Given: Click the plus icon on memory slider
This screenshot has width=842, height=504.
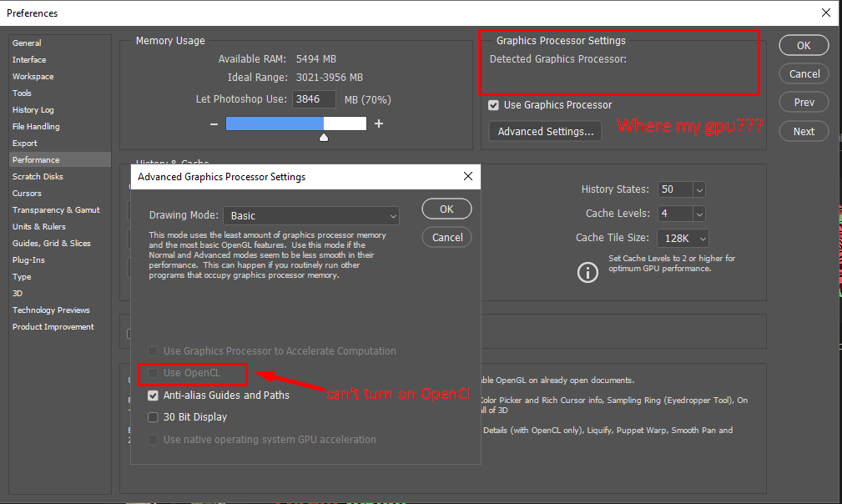Looking at the screenshot, I should click(377, 123).
